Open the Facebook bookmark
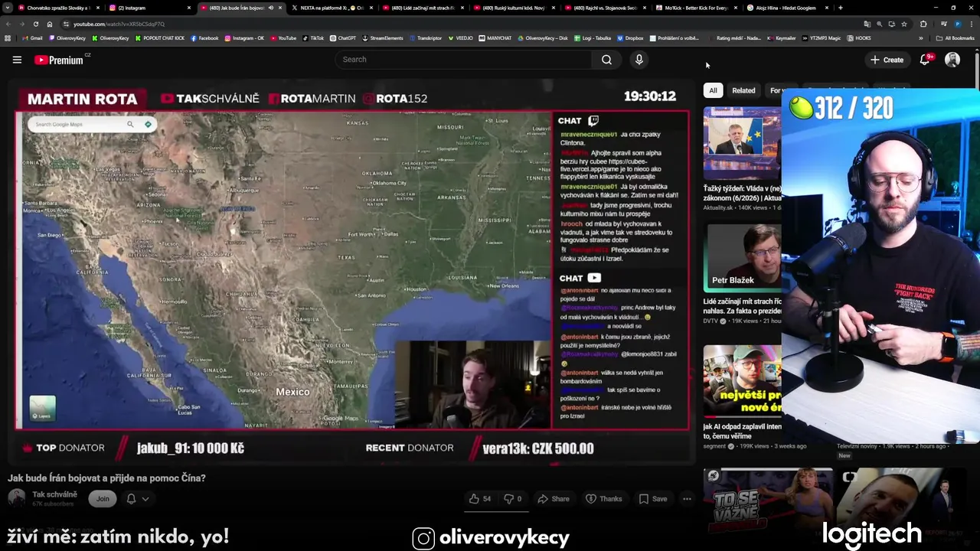The height and width of the screenshot is (551, 980). pos(204,37)
